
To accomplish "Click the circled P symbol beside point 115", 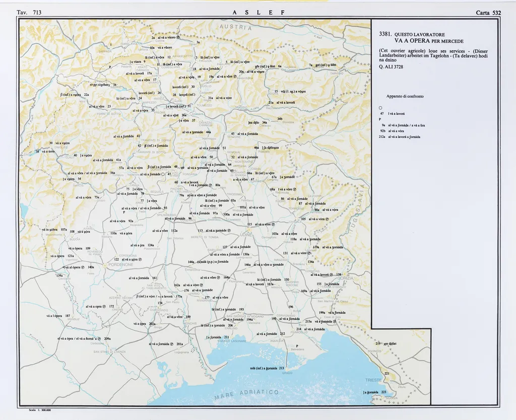I will pos(274,225).
